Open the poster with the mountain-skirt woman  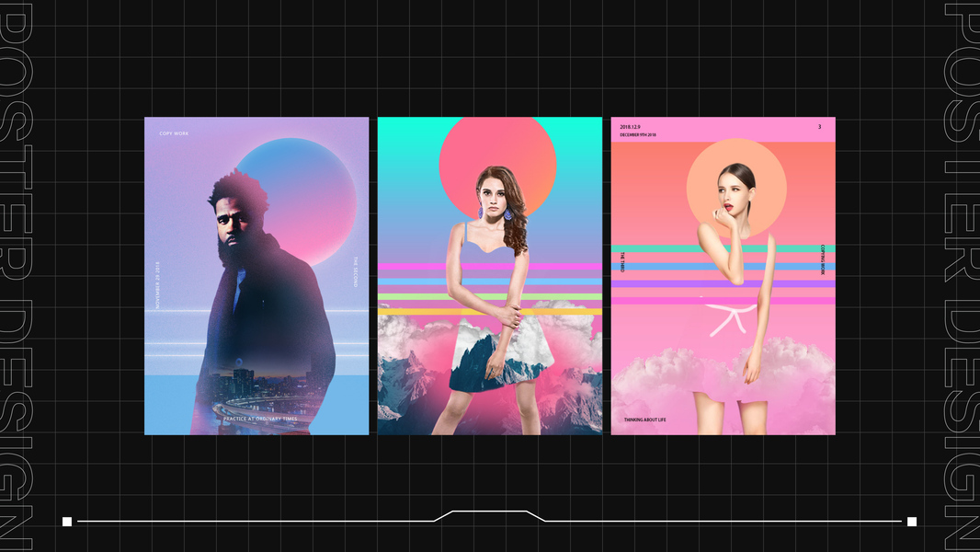pyautogui.click(x=489, y=276)
